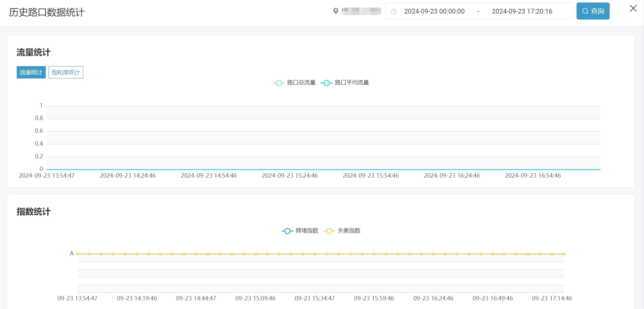Image resolution: width=644 pixels, height=309 pixels.
Task: Click the 09-23 16:49:46 axis label
Action: [x=492, y=298]
